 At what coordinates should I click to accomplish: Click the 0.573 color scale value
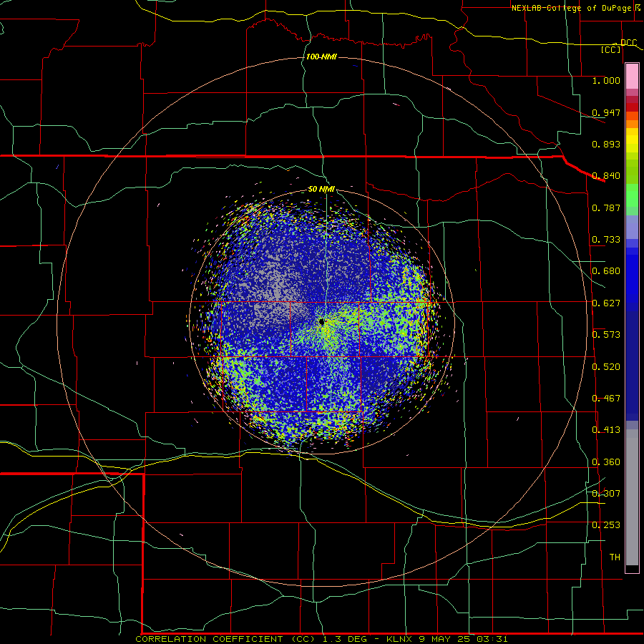606,335
